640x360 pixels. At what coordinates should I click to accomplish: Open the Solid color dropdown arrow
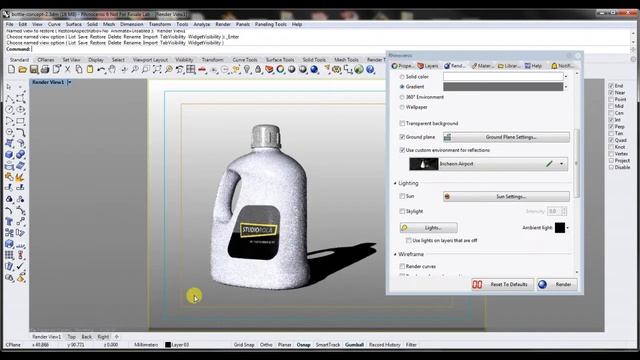click(566, 77)
